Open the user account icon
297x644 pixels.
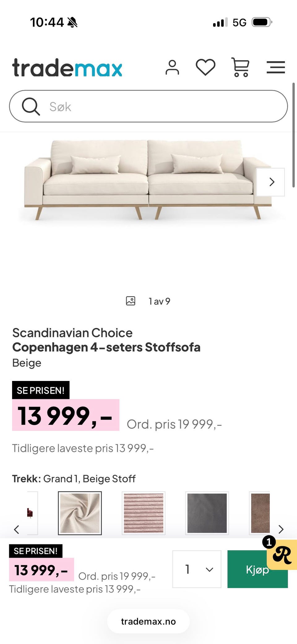click(x=172, y=67)
